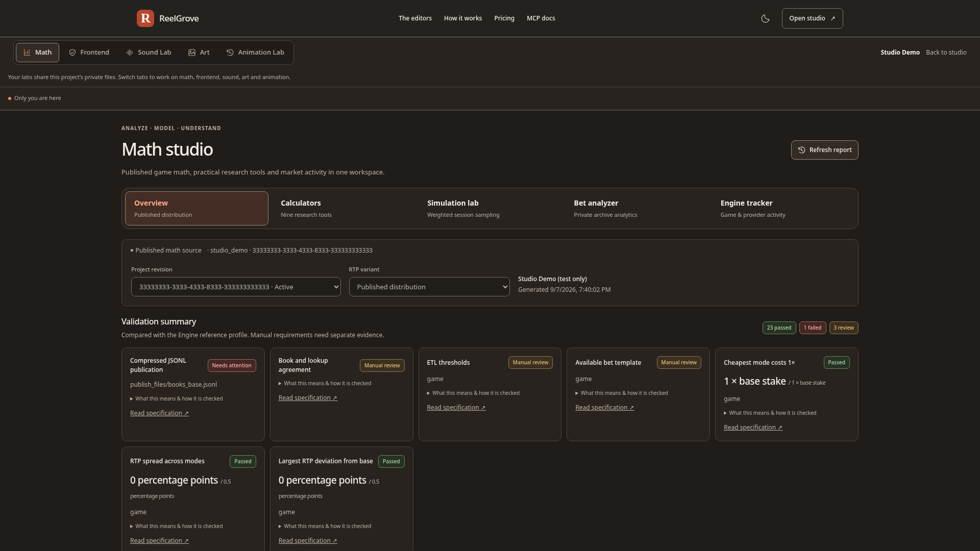980x551 pixels.
Task: Click the Sound Lab waveform icon
Action: 130,53
